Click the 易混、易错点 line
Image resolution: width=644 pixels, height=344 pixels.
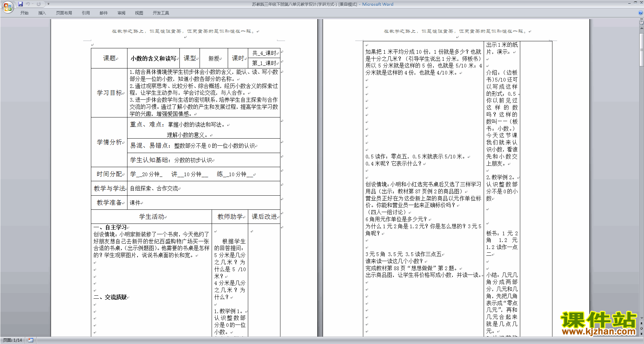pyautogui.click(x=193, y=146)
